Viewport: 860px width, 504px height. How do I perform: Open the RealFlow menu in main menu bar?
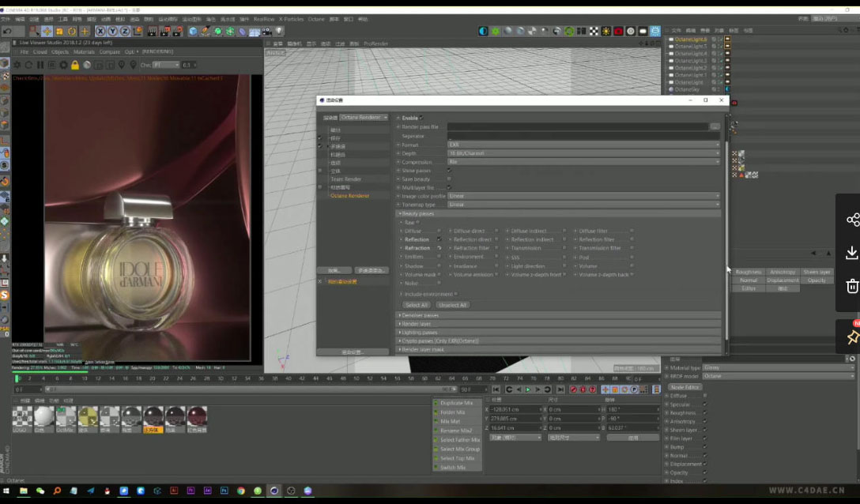point(264,19)
